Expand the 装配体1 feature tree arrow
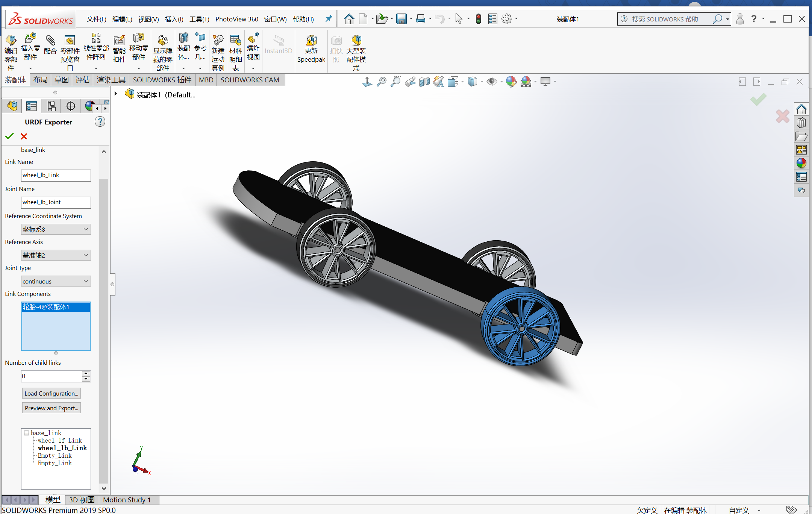812x514 pixels. 116,94
